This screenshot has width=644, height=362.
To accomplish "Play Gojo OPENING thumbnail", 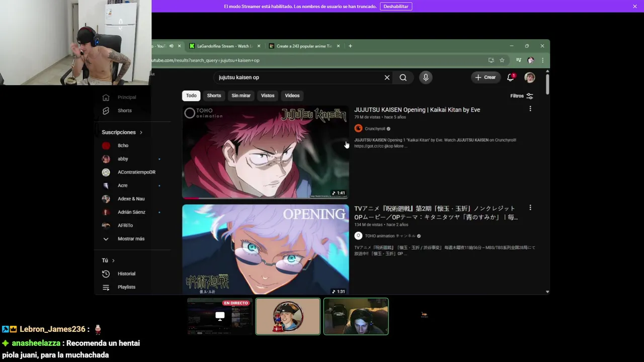I will (265, 249).
